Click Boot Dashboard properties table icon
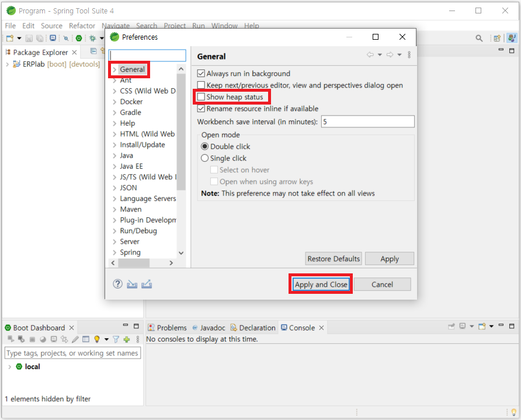The image size is (521, 420). click(86, 339)
